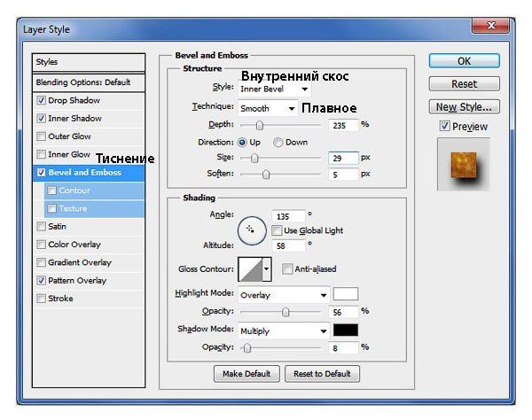532x420 pixels.
Task: Open the Stroke settings
Action: 60,299
